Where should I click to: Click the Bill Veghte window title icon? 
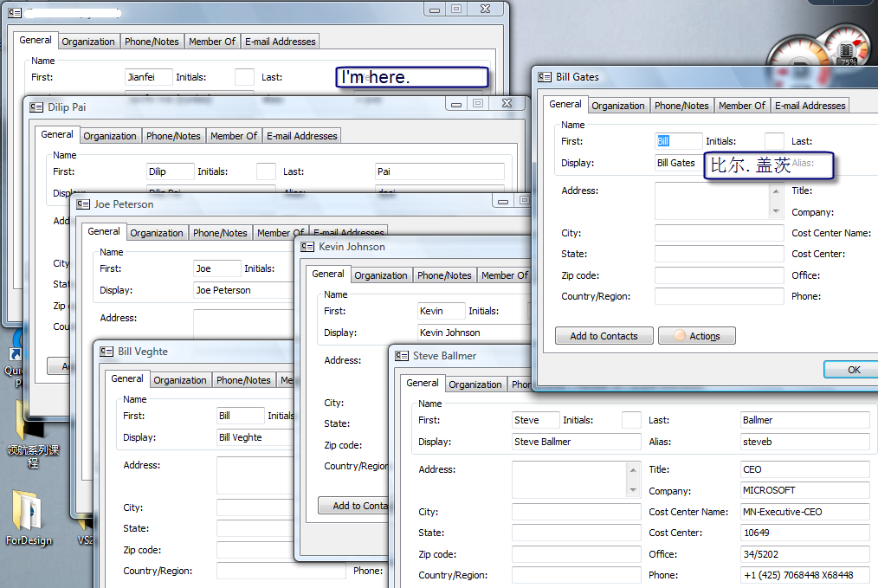[x=107, y=352]
